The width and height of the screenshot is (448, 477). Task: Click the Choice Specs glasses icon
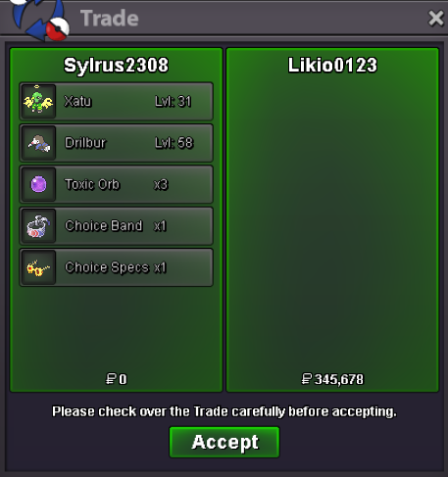point(38,268)
